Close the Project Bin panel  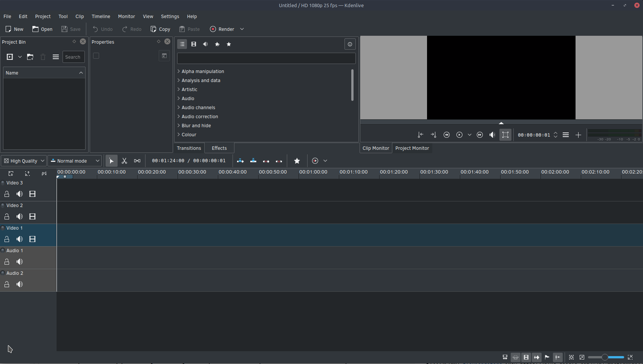point(83,41)
